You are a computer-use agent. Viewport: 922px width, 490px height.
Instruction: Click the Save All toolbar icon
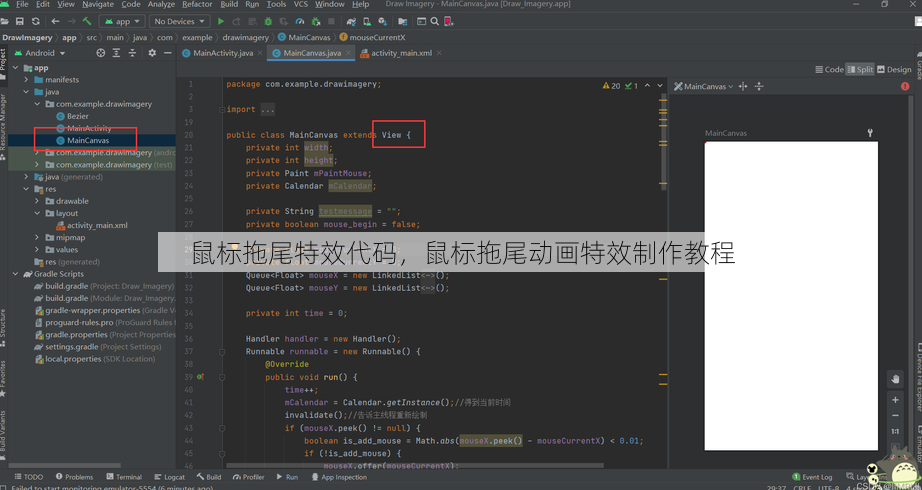click(20, 21)
